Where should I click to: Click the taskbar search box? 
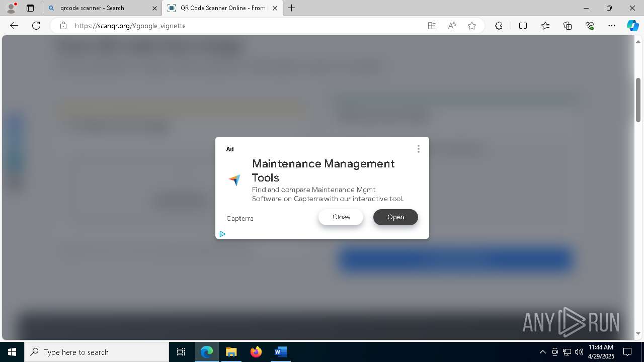pyautogui.click(x=97, y=352)
